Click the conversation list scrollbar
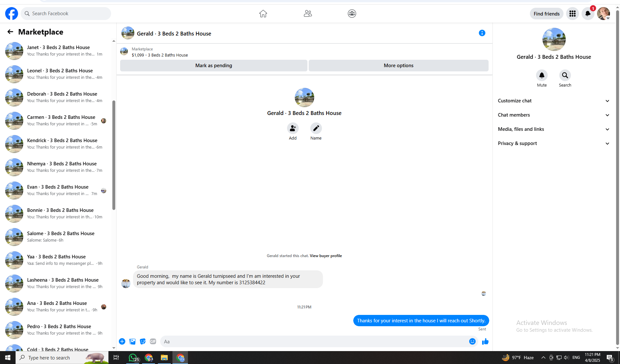Viewport: 620px width, 364px height. [x=114, y=155]
